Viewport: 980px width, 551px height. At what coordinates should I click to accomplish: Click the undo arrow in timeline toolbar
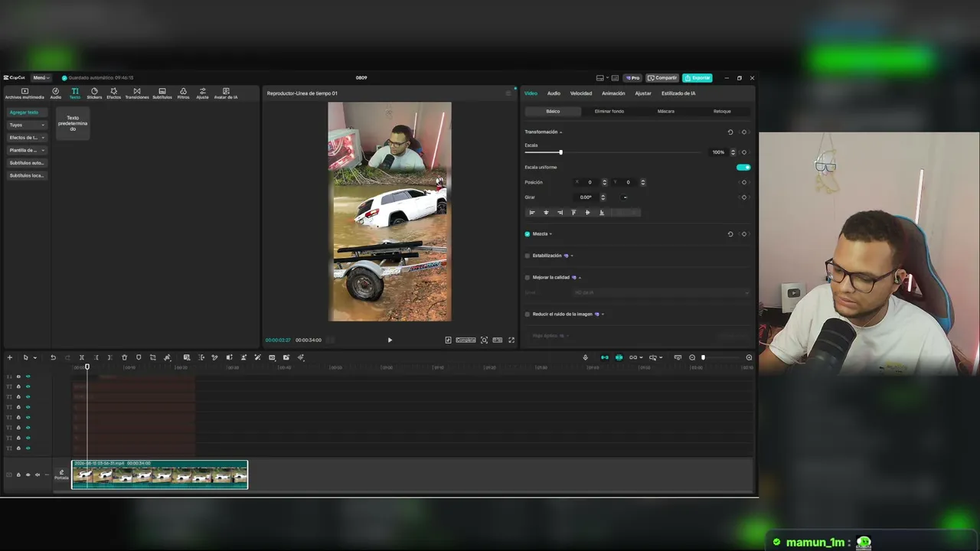53,357
